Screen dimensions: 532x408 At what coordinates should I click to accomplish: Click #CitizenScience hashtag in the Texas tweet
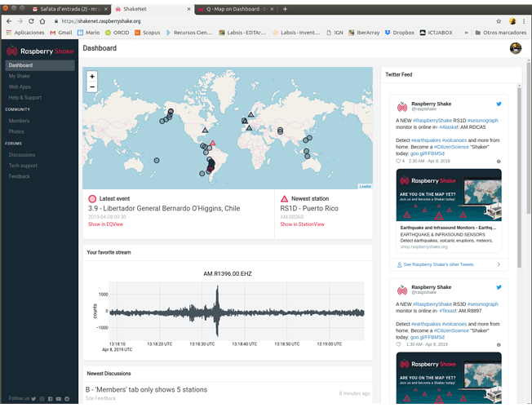tap(451, 330)
